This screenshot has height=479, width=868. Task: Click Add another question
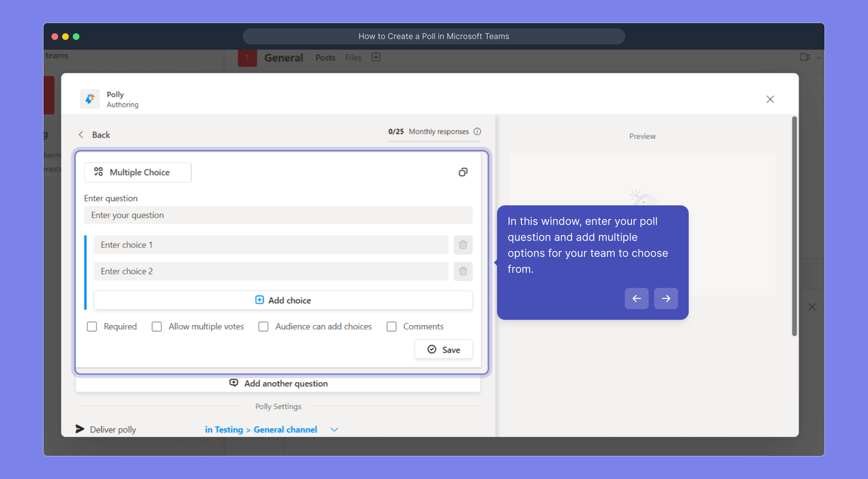point(278,383)
